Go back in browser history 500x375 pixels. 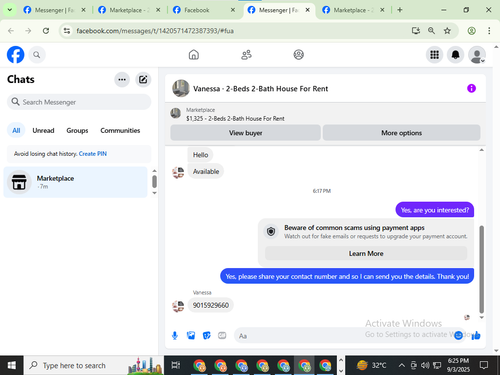11,31
